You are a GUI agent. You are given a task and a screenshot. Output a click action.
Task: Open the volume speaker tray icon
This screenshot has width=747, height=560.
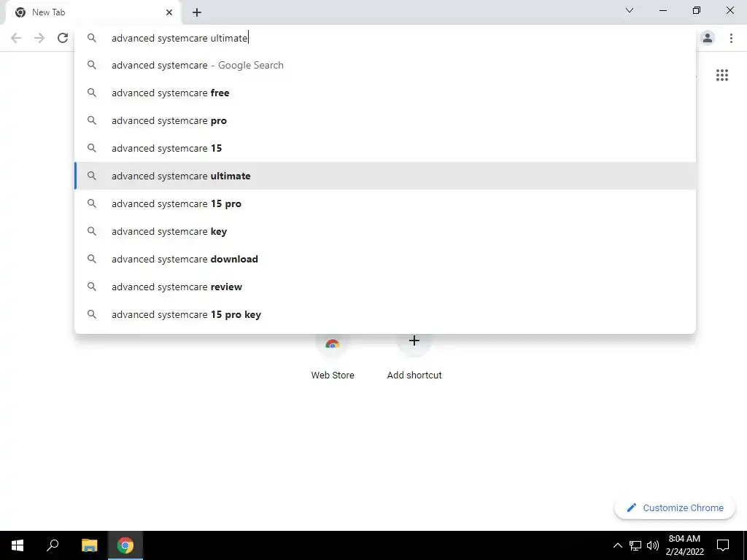click(x=653, y=545)
